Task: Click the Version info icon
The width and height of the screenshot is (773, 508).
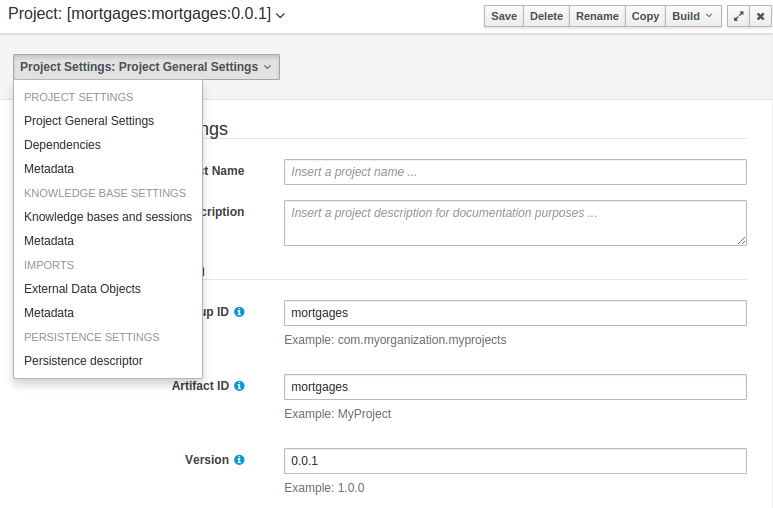Action: tap(239, 460)
